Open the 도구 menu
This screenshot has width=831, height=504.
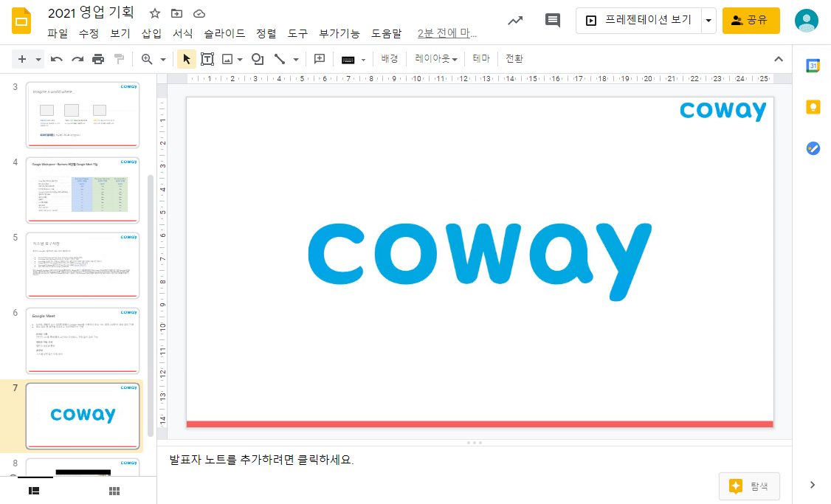(297, 33)
